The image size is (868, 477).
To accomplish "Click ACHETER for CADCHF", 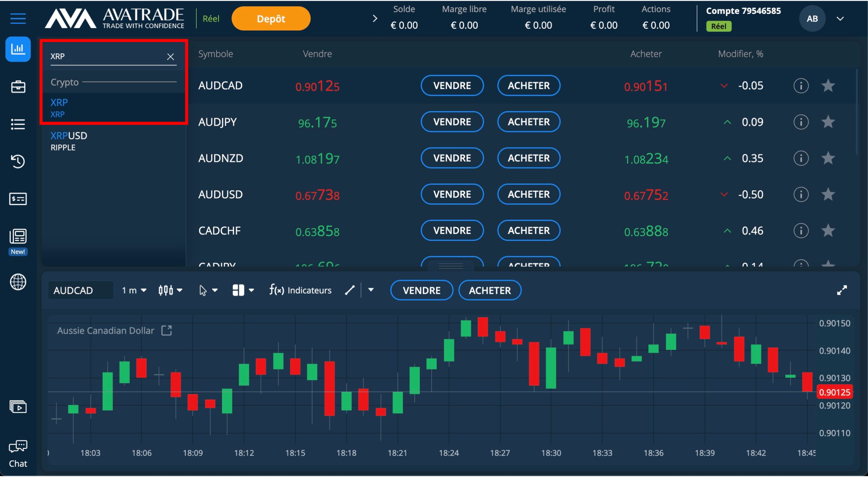I will (x=529, y=231).
